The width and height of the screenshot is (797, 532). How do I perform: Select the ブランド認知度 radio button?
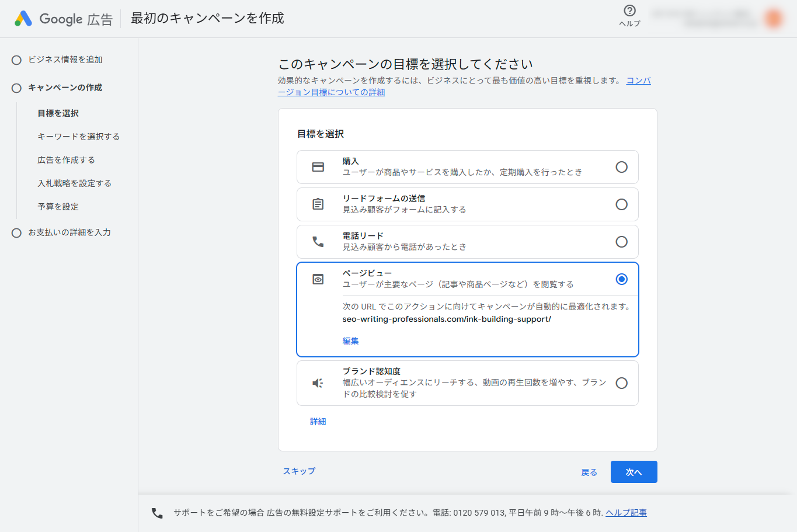pyautogui.click(x=621, y=383)
